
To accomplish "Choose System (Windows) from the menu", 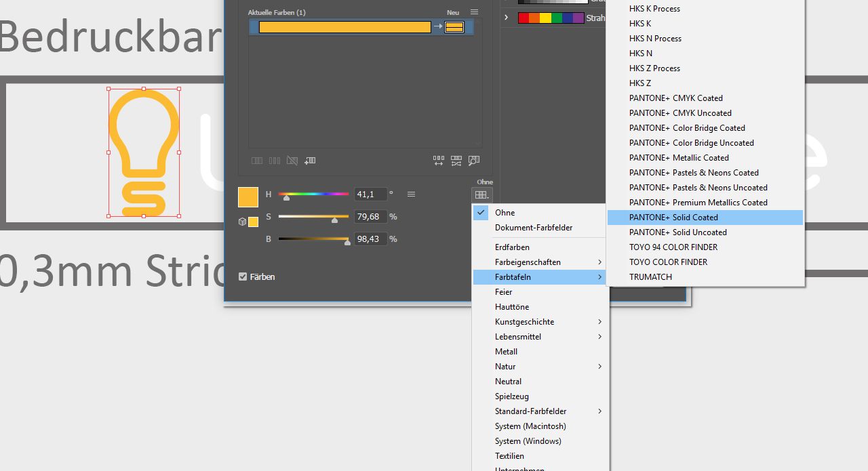I will (x=540, y=441).
